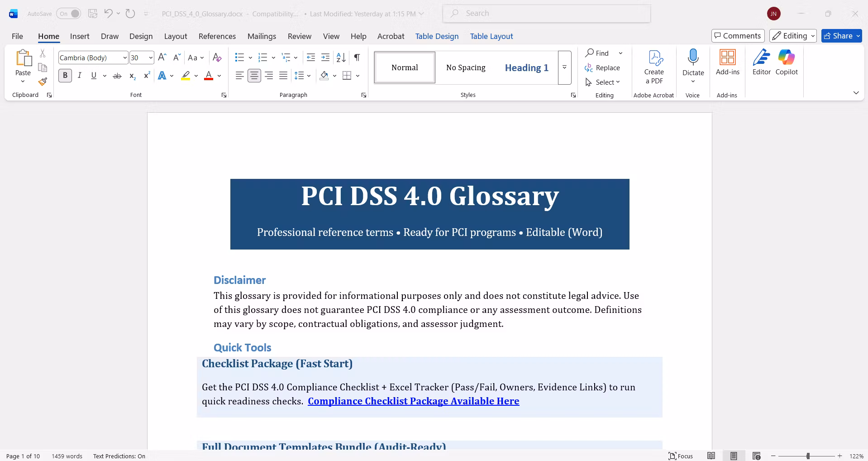Shrink font size with the smaller A icon

(x=177, y=58)
